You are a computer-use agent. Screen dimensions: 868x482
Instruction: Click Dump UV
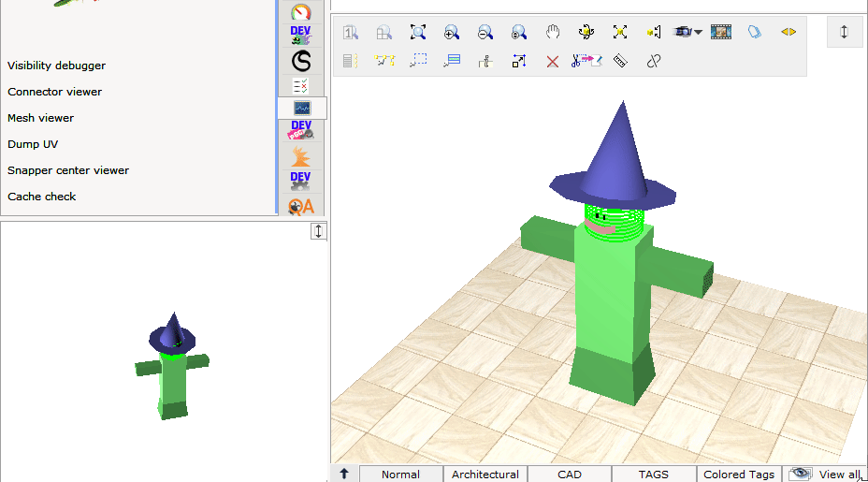point(33,144)
